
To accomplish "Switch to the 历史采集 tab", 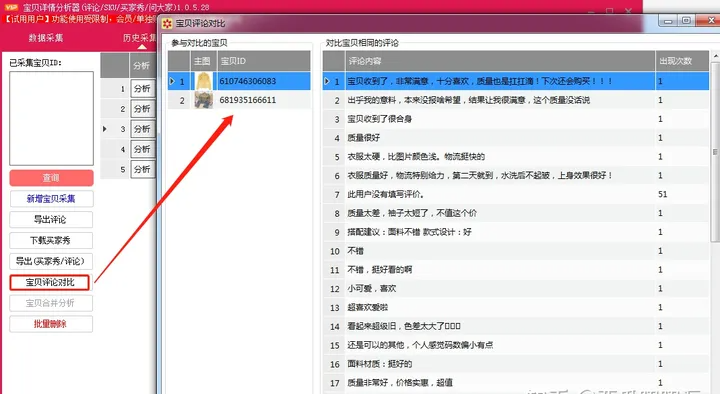I will pos(140,38).
